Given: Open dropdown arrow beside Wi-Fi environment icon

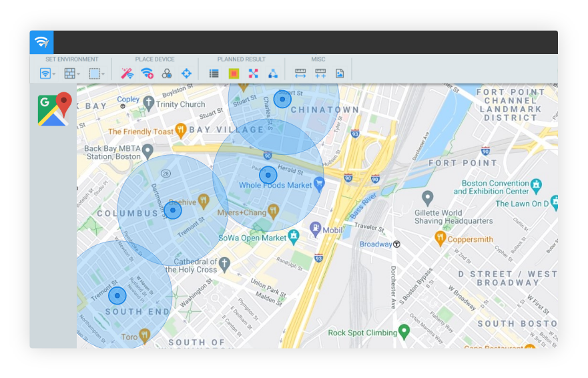Looking at the screenshot, I should [x=54, y=74].
